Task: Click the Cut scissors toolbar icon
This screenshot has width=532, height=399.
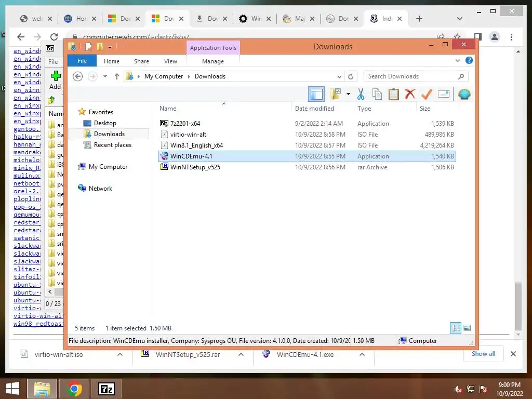Action: click(x=361, y=94)
